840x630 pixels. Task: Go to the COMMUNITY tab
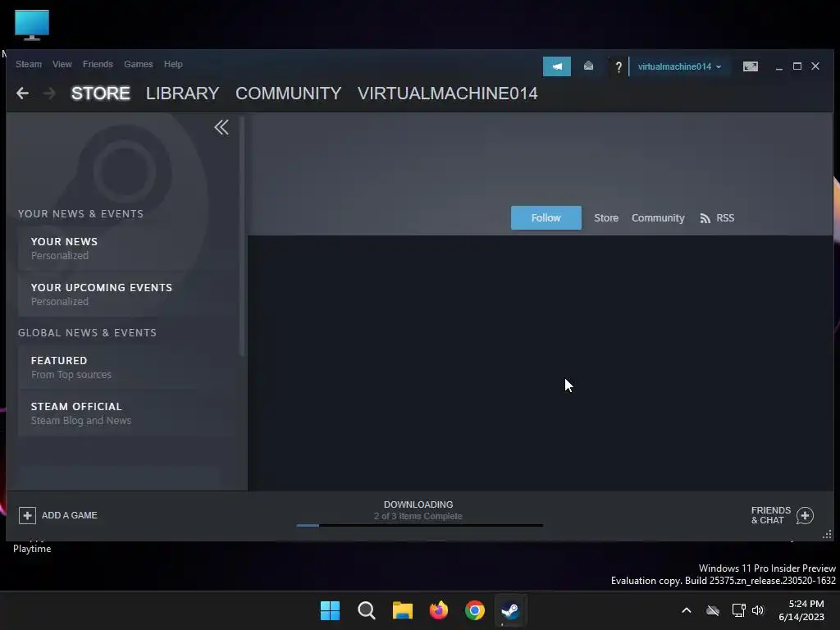point(288,94)
